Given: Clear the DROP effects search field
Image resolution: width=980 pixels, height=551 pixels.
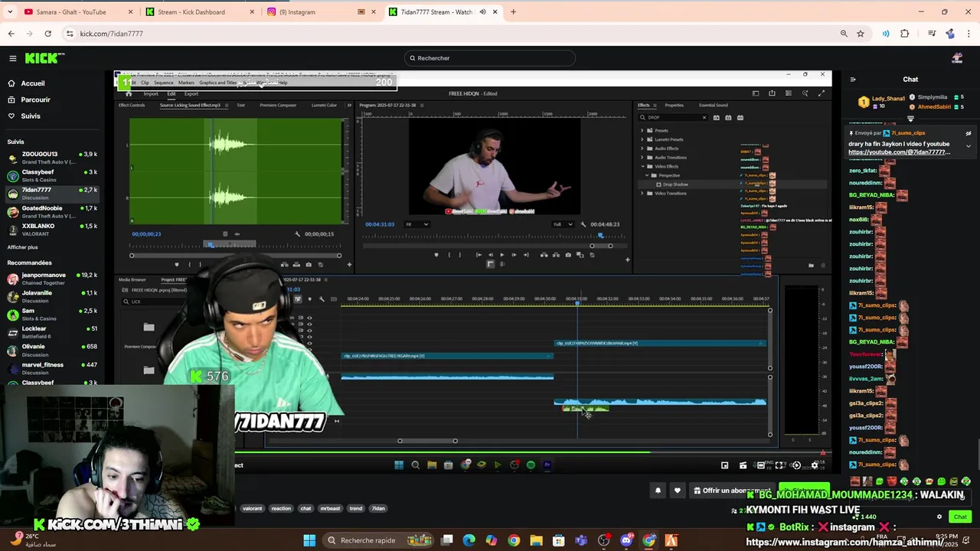Looking at the screenshot, I should tap(704, 118).
